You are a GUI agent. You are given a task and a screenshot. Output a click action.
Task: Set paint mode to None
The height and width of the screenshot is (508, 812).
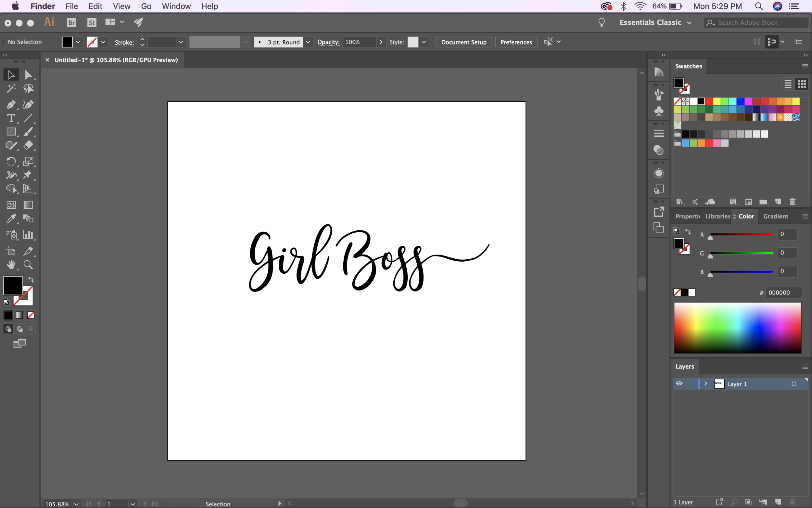point(31,315)
